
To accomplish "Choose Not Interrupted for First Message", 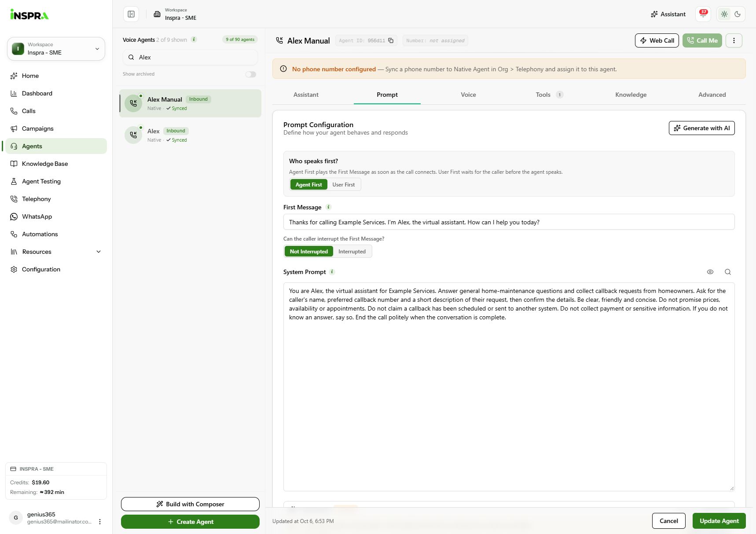I will [308, 252].
